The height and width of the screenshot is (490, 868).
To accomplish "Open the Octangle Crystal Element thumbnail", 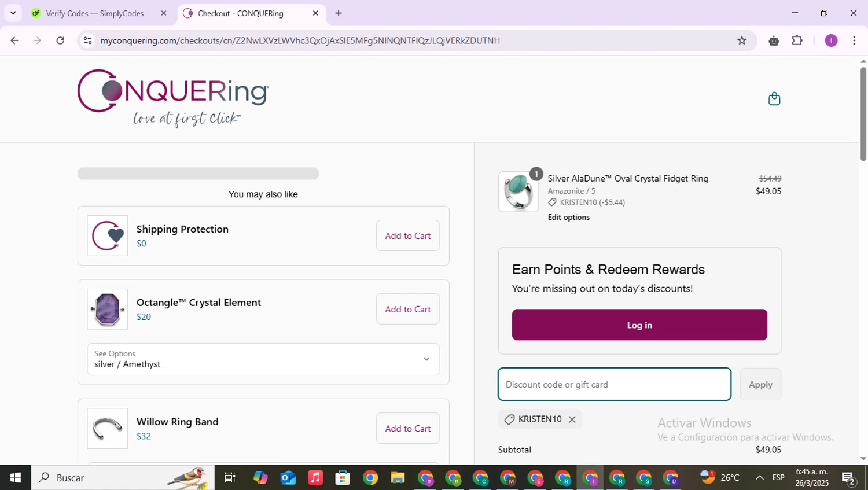I will tap(108, 309).
